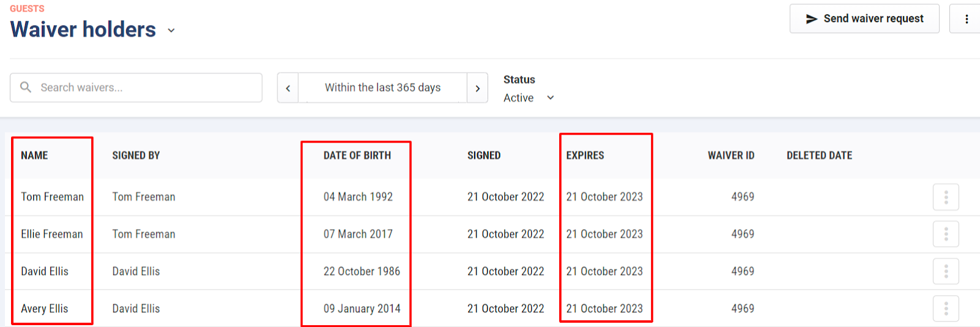Open the options menu for Tom Freeman's row

pos(946,197)
